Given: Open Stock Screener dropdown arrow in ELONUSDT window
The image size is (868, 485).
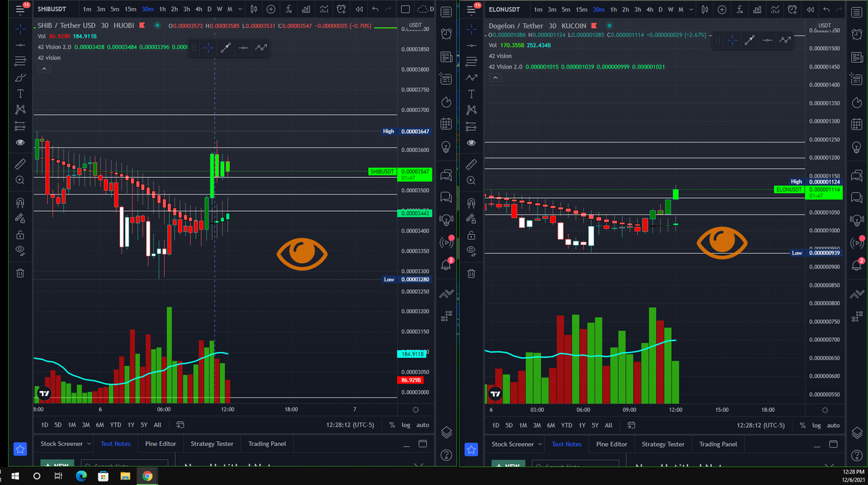Looking at the screenshot, I should click(x=540, y=444).
